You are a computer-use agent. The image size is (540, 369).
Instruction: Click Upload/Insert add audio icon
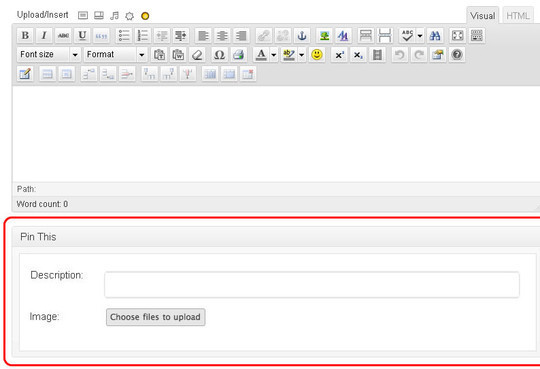[114, 16]
